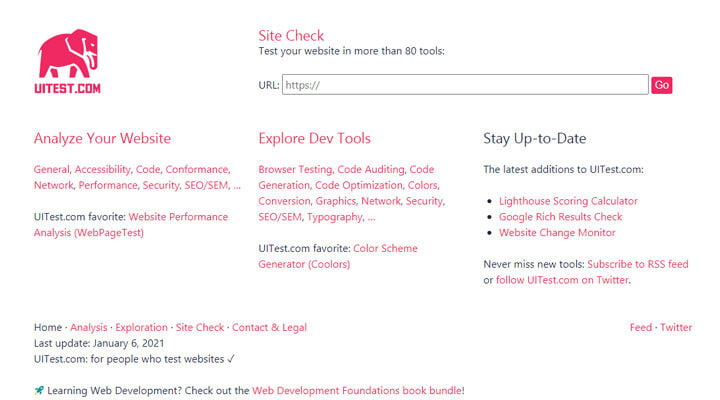This screenshot has width=720, height=400.
Task: Click Subscribe to RSS feed
Action: [638, 264]
